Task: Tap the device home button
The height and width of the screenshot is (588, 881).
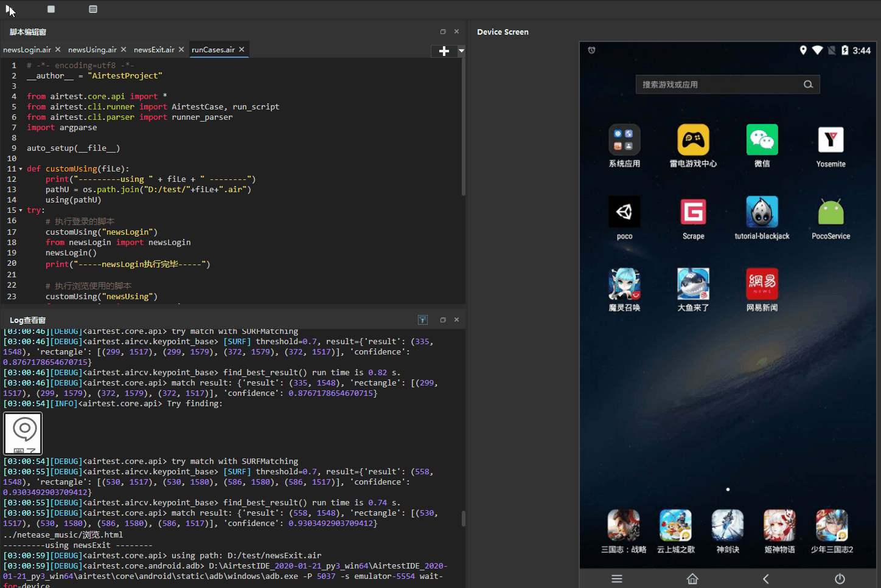Action: tap(692, 579)
